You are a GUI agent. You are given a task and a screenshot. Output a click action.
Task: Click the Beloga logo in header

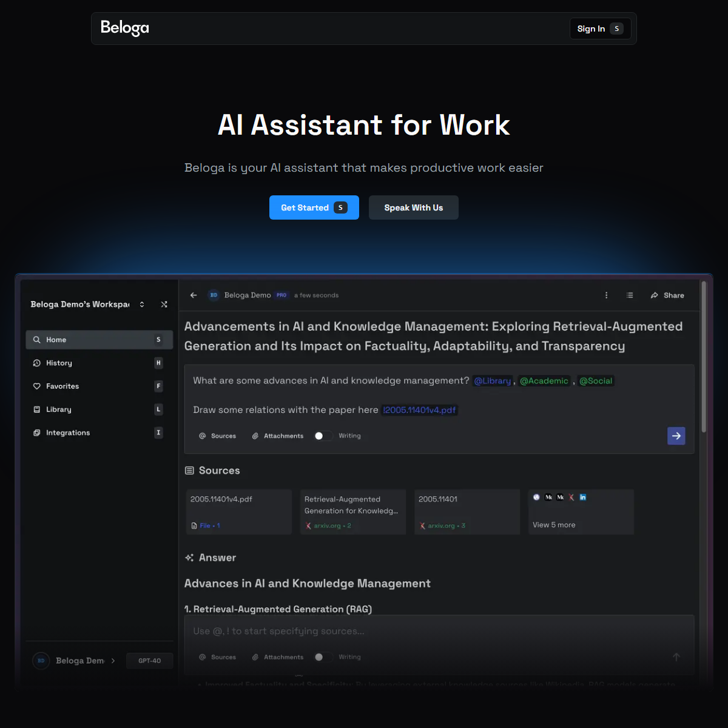pos(125,28)
